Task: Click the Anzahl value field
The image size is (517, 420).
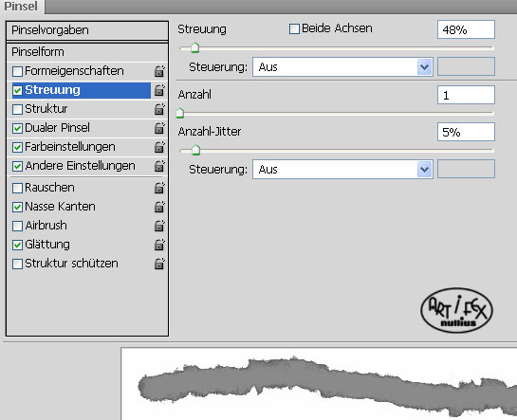Action: pyautogui.click(x=466, y=95)
